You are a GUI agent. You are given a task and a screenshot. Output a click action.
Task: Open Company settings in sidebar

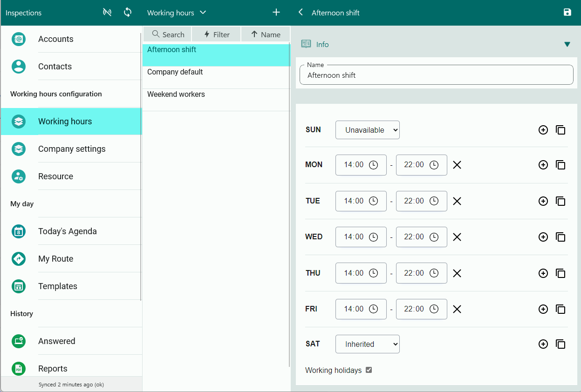72,149
